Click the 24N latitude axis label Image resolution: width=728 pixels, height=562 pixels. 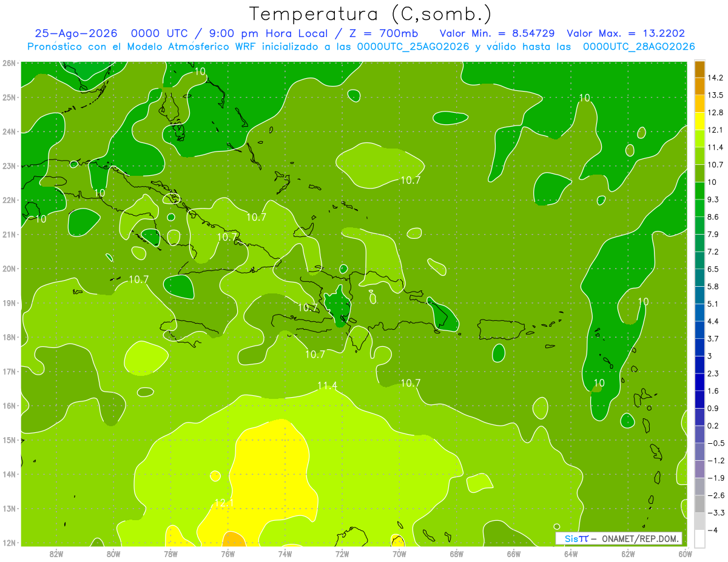(x=9, y=132)
